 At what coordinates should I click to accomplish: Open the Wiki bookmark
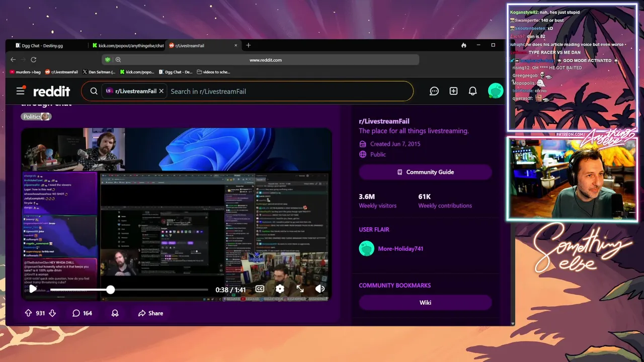(x=425, y=302)
